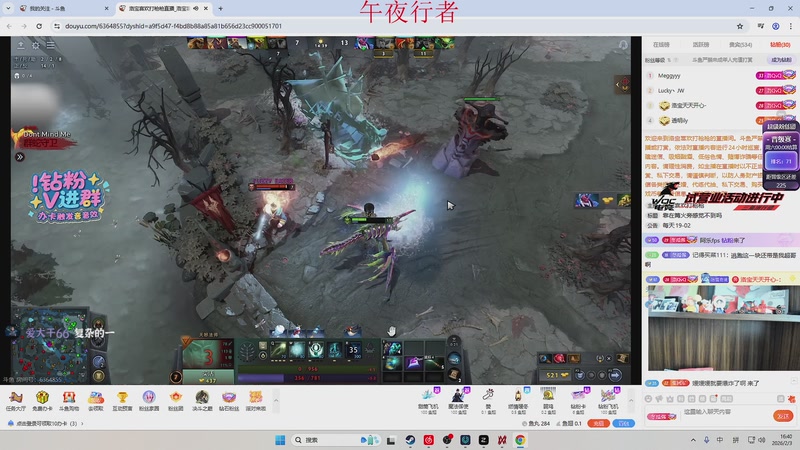Click the 排名: 71 ranking button
This screenshot has width=800, height=450.
[x=781, y=161]
